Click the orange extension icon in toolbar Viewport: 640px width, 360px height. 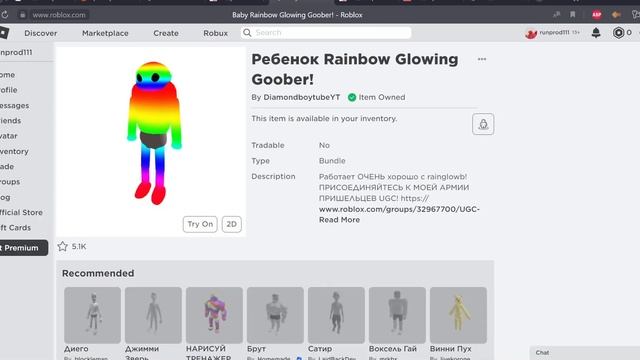click(x=616, y=15)
